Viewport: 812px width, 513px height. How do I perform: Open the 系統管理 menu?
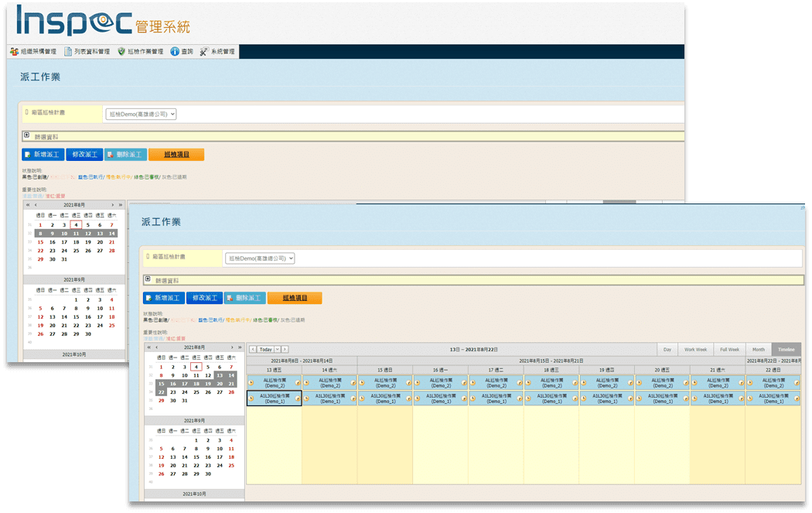tap(221, 52)
